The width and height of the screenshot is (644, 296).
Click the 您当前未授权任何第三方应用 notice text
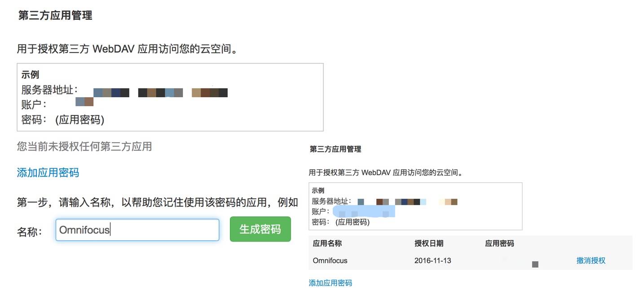pyautogui.click(x=84, y=146)
